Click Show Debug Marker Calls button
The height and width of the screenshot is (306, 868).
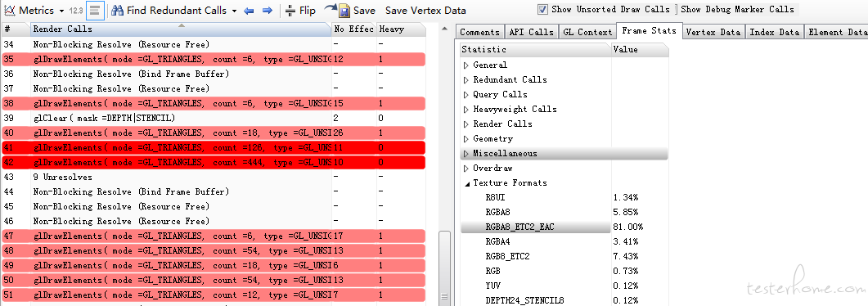737,9
